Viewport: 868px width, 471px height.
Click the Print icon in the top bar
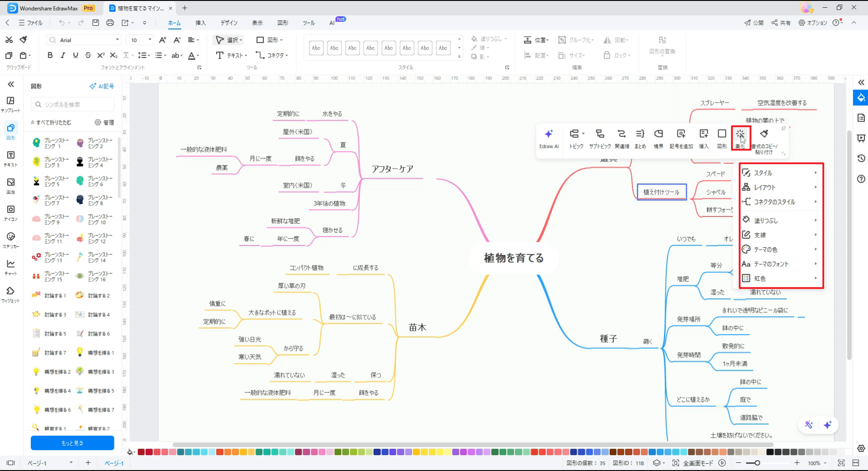110,23
